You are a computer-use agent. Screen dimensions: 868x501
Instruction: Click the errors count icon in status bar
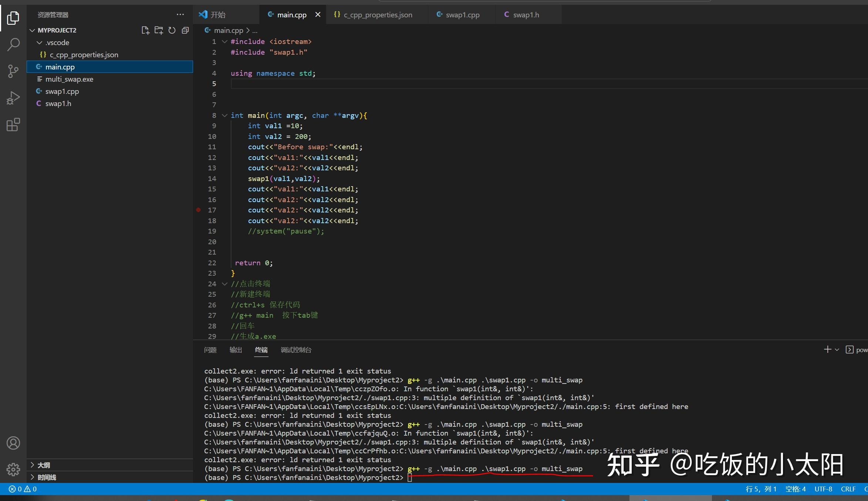(x=15, y=489)
